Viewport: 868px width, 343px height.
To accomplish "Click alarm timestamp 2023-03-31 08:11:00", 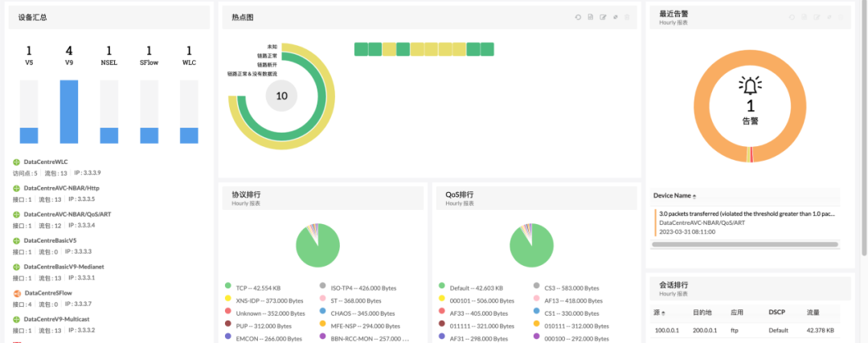I will [x=687, y=232].
